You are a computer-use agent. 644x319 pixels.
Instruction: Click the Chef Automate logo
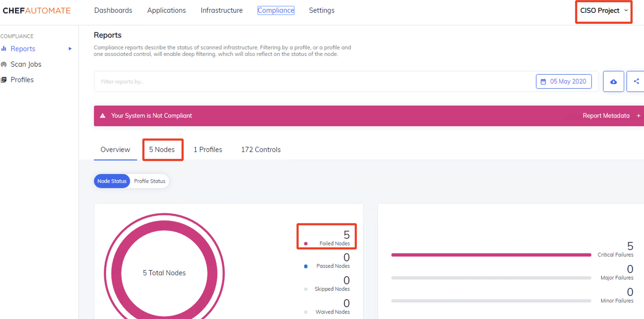[x=37, y=11]
